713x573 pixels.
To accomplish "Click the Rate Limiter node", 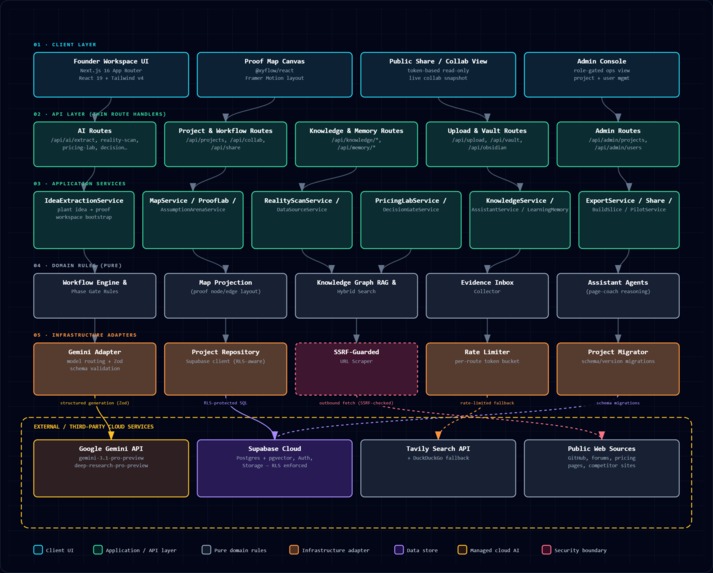I will click(x=487, y=369).
